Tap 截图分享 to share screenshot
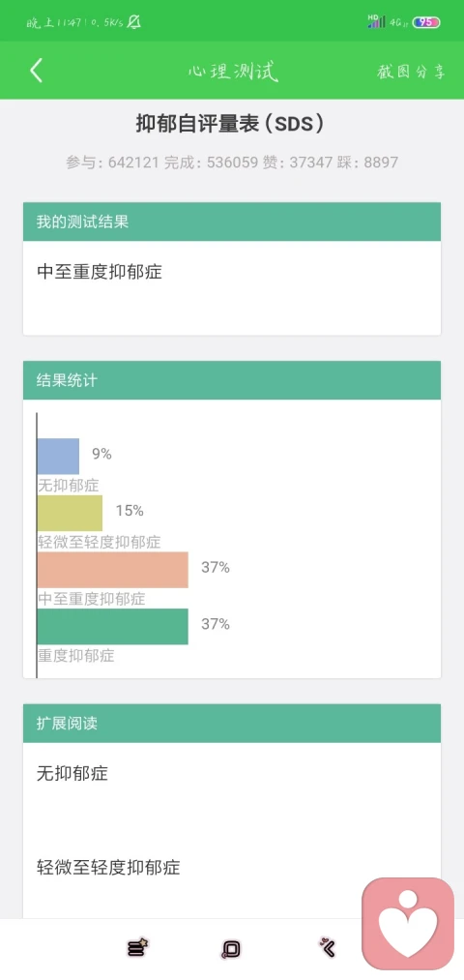Viewport: 464px width, 980px height. (411, 72)
